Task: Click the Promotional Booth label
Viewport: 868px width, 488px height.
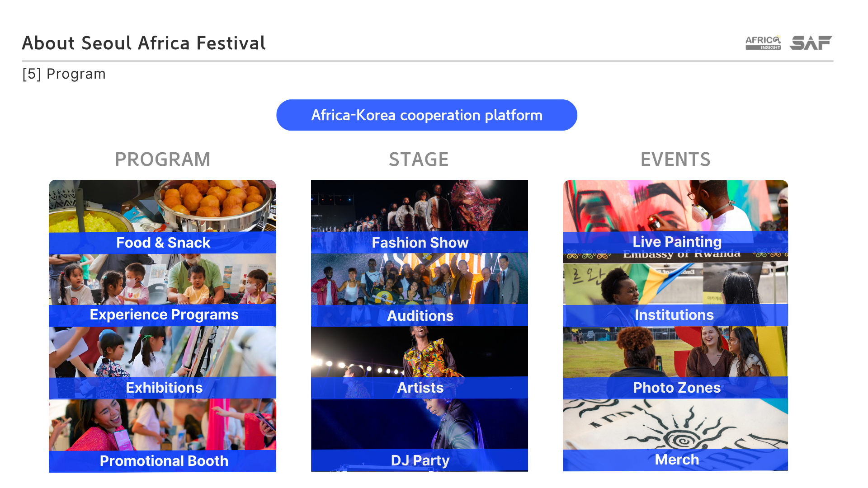Action: coord(164,461)
